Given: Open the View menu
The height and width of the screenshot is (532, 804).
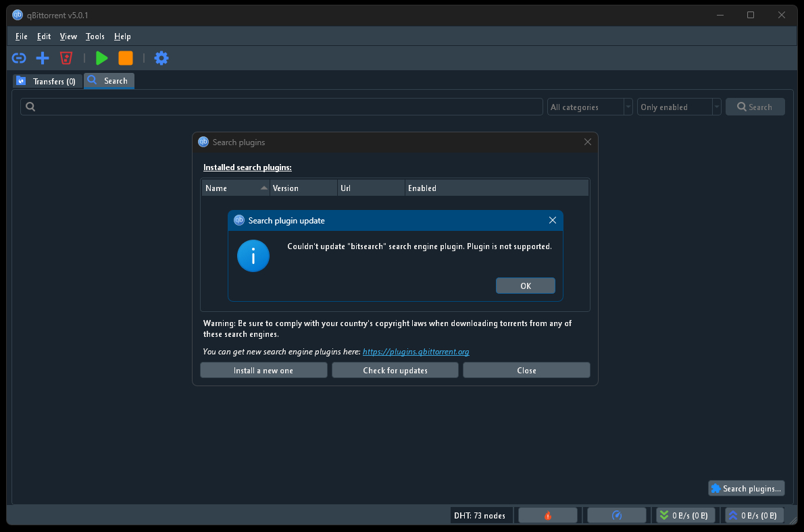Looking at the screenshot, I should coord(68,36).
